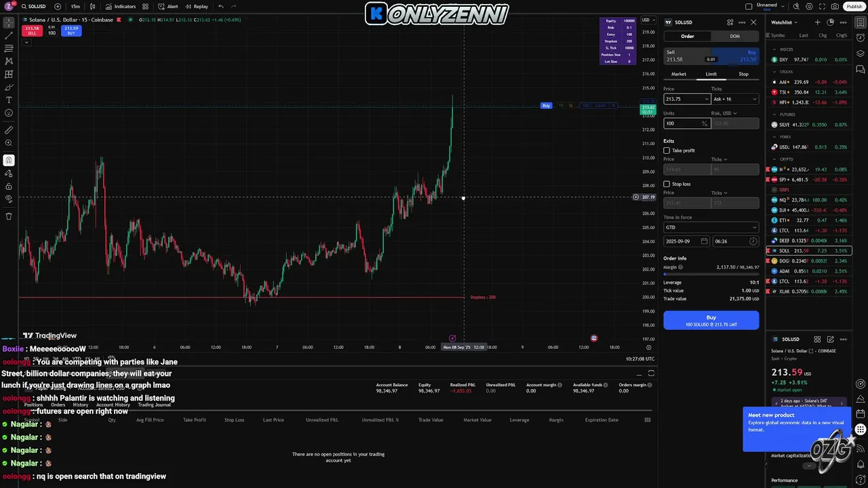Open chart settings gear icon

809,6
